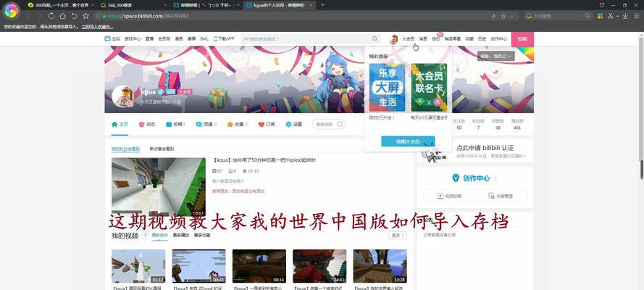This screenshot has height=290, width=644.
Task: Open the featured Hypixel video thumbnail
Action: [159, 187]
